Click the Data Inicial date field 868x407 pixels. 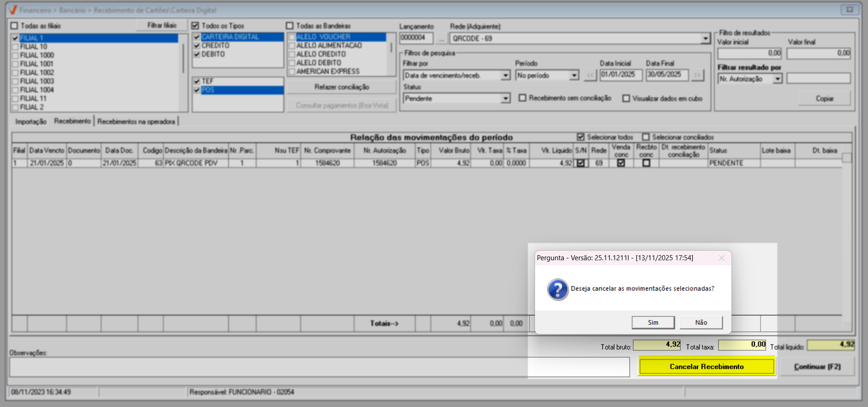point(620,75)
